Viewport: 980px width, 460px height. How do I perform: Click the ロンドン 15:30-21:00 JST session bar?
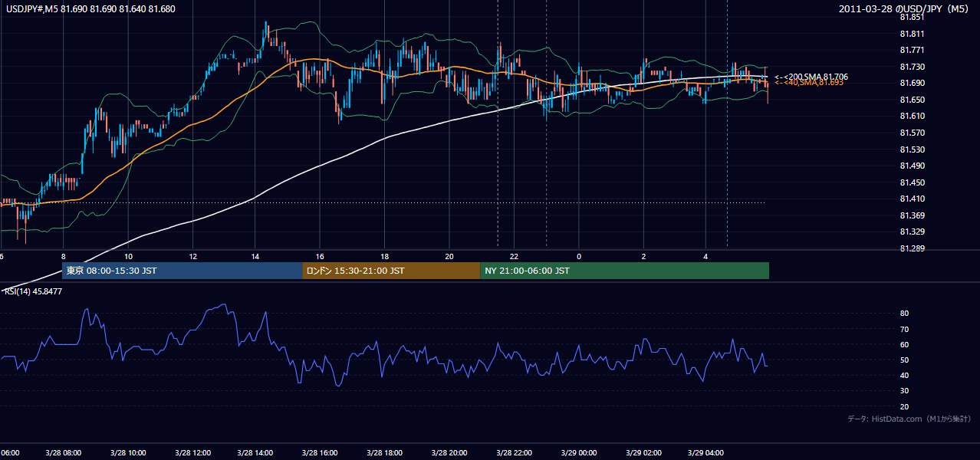tap(391, 271)
